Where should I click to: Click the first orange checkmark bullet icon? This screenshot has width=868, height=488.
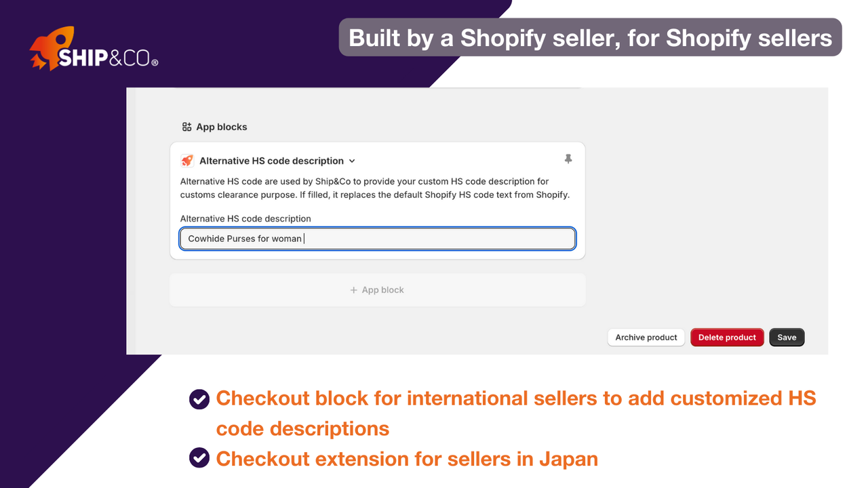click(199, 399)
